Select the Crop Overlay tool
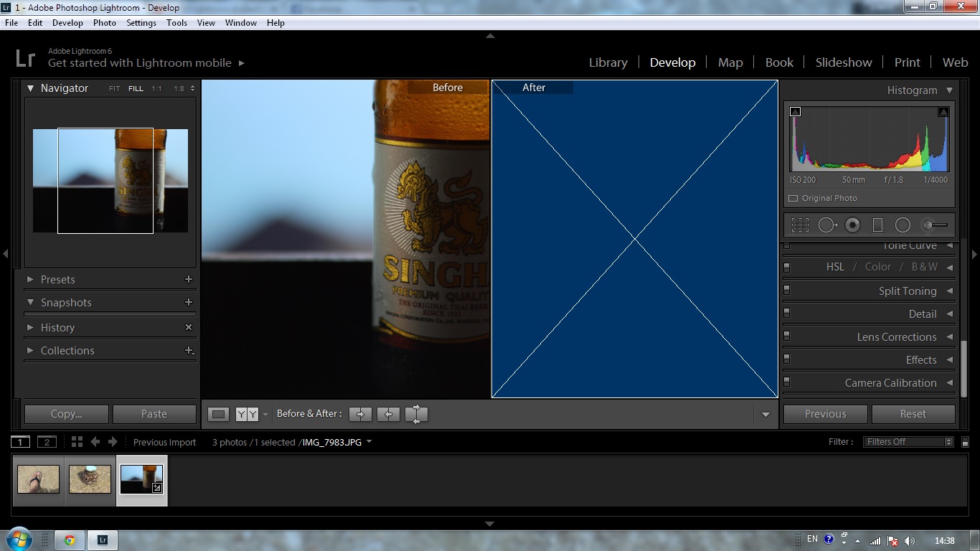This screenshot has width=980, height=551. (800, 225)
